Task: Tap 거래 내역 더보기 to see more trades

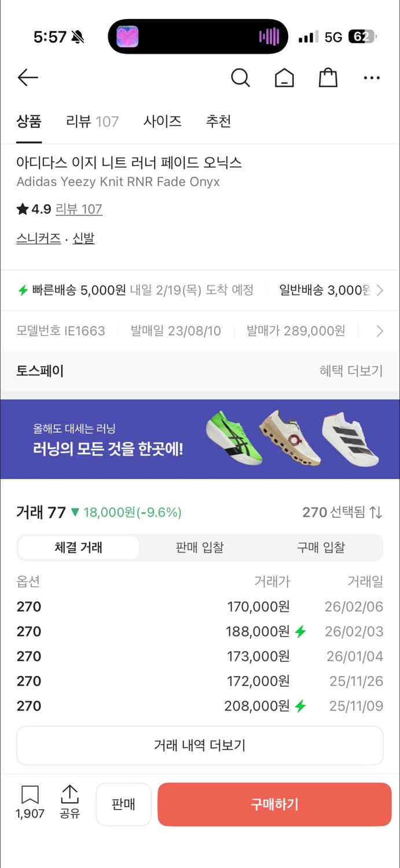Action: pyautogui.click(x=200, y=745)
